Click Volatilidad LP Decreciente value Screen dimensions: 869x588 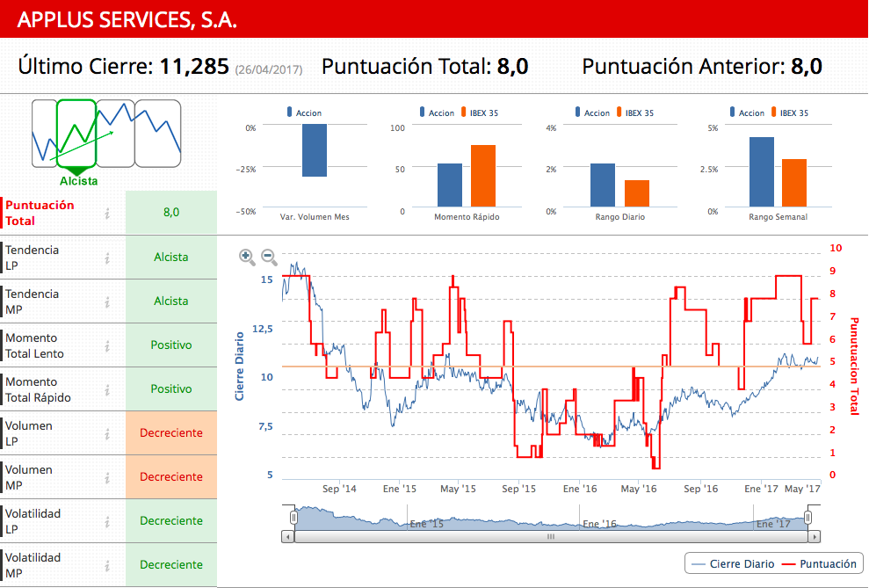tap(171, 520)
